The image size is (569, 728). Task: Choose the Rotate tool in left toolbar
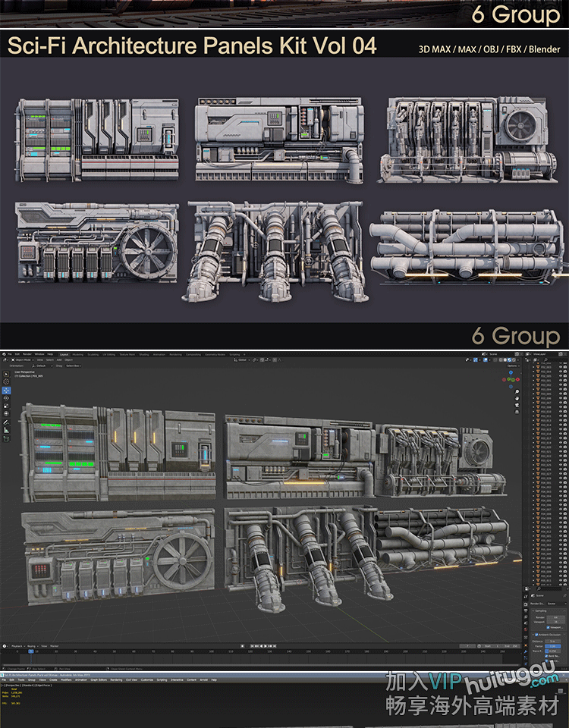tap(6, 399)
